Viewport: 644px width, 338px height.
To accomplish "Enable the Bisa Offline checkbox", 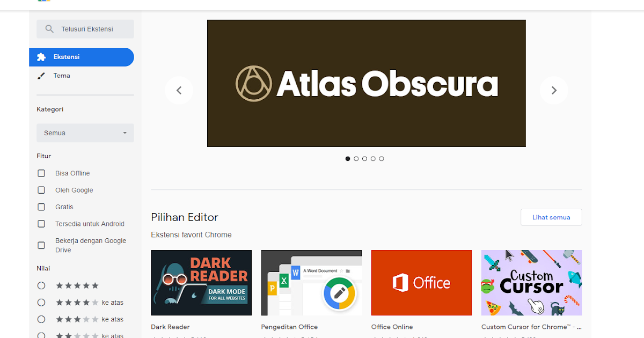I will [41, 173].
